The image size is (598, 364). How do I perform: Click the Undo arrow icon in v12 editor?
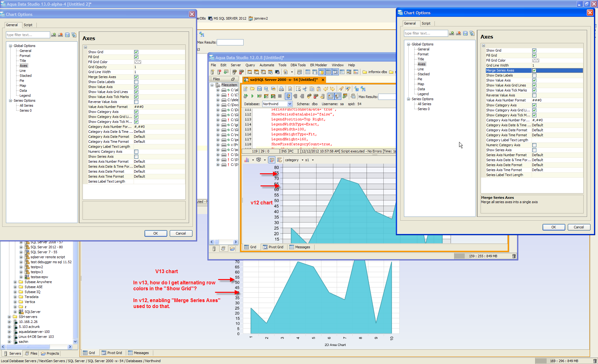point(326,89)
